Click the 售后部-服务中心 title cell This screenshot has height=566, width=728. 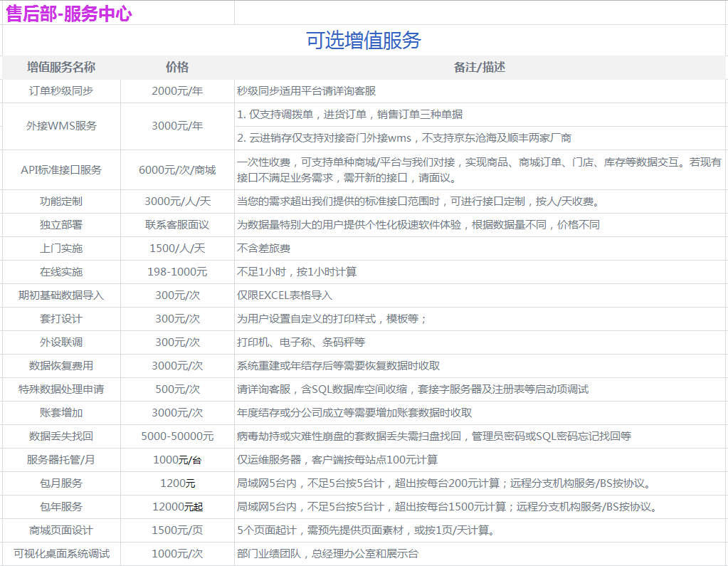click(x=69, y=14)
